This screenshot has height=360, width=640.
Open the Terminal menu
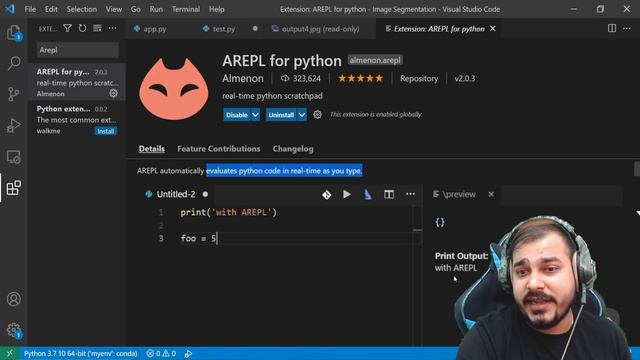click(186, 9)
